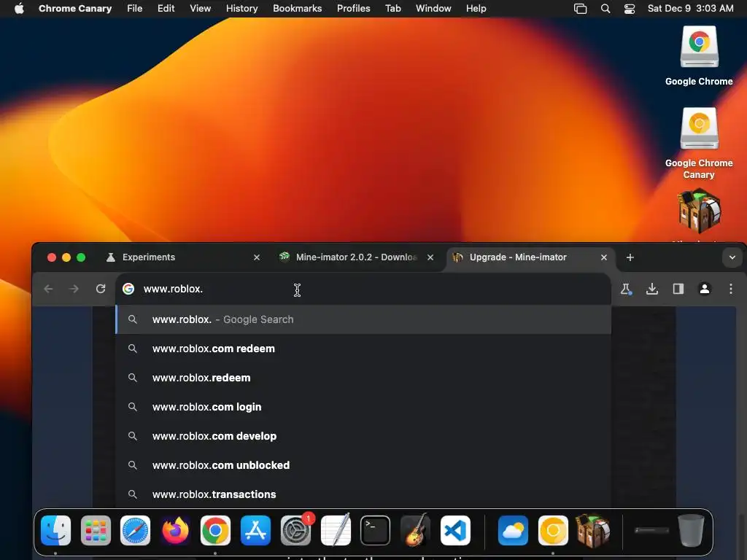Toggle the side panel icon

[678, 289]
